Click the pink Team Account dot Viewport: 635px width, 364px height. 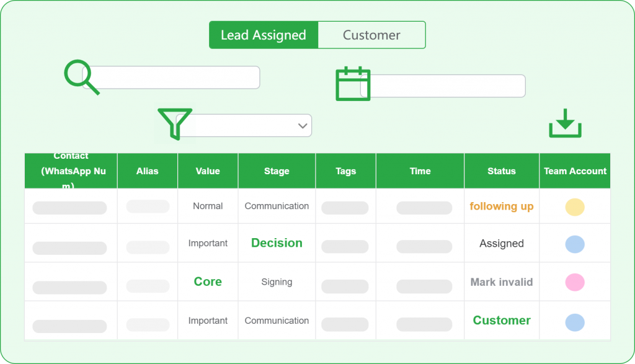574,282
